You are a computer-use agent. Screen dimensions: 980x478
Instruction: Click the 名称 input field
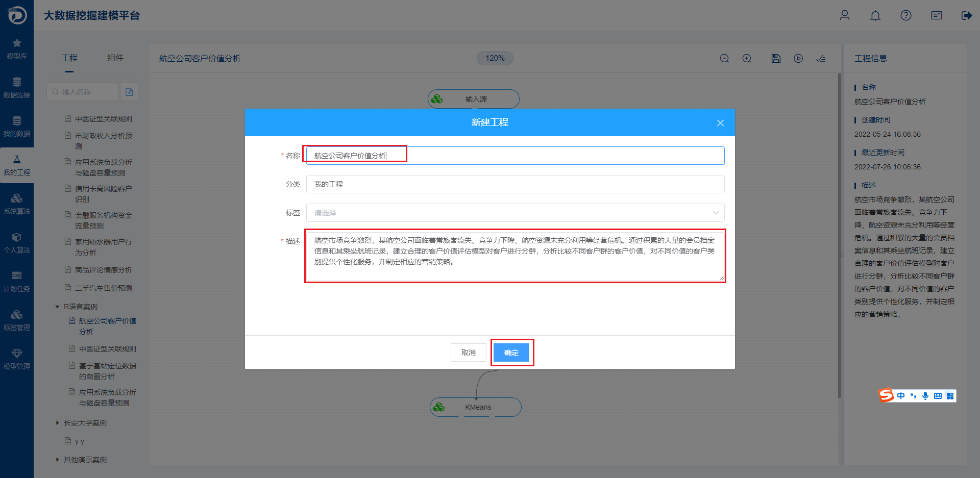pyautogui.click(x=515, y=156)
